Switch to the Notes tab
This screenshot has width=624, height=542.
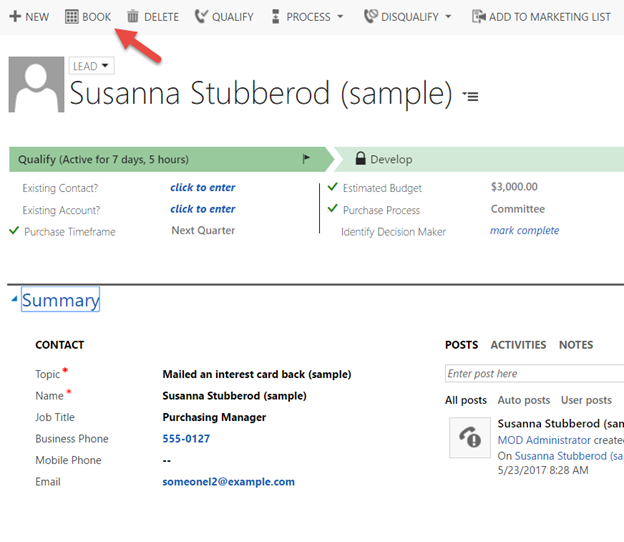coord(576,345)
